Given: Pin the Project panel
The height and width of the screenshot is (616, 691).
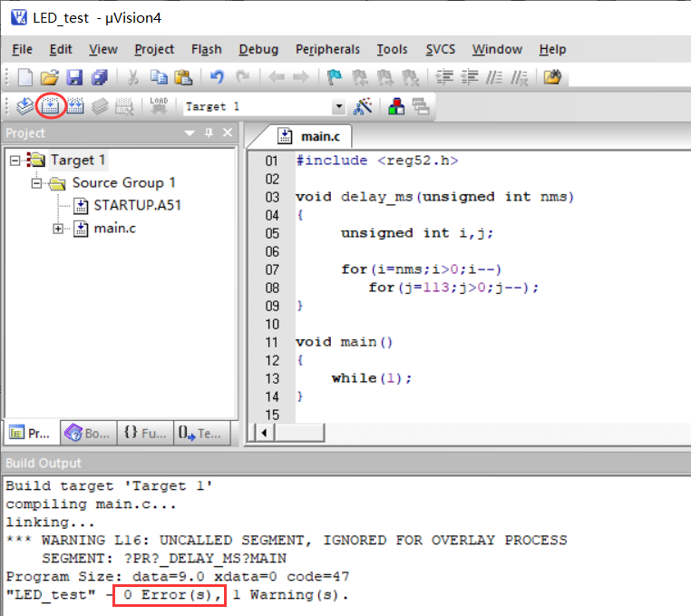Looking at the screenshot, I should coord(209,132).
